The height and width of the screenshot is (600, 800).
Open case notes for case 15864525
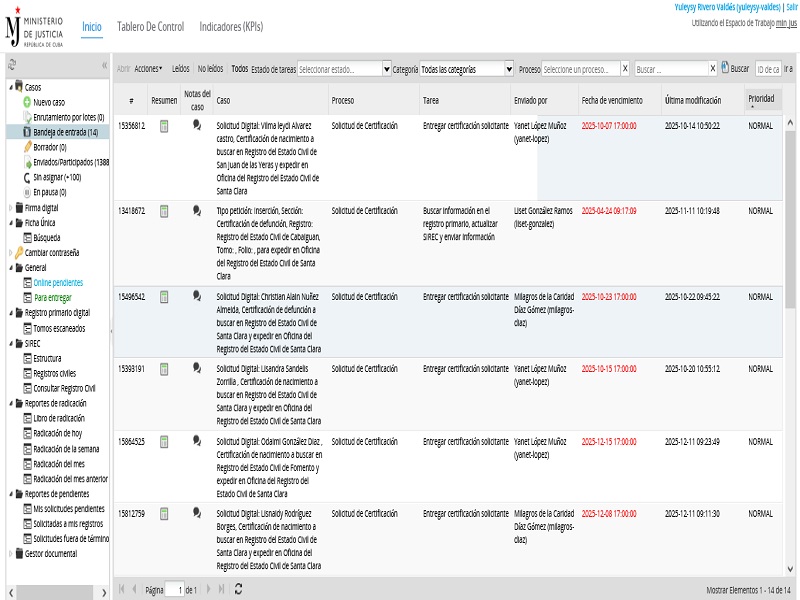coord(197,441)
